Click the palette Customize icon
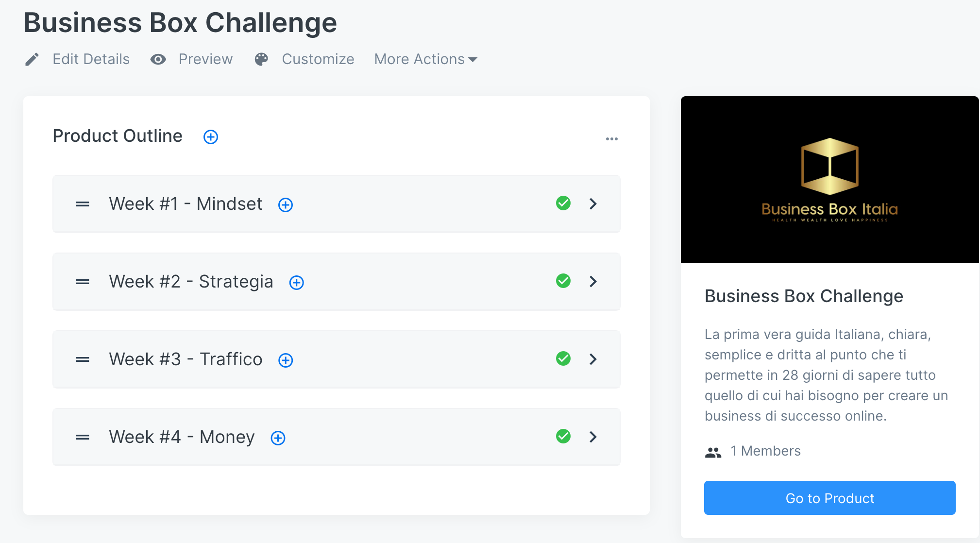This screenshot has width=980, height=543. point(261,59)
